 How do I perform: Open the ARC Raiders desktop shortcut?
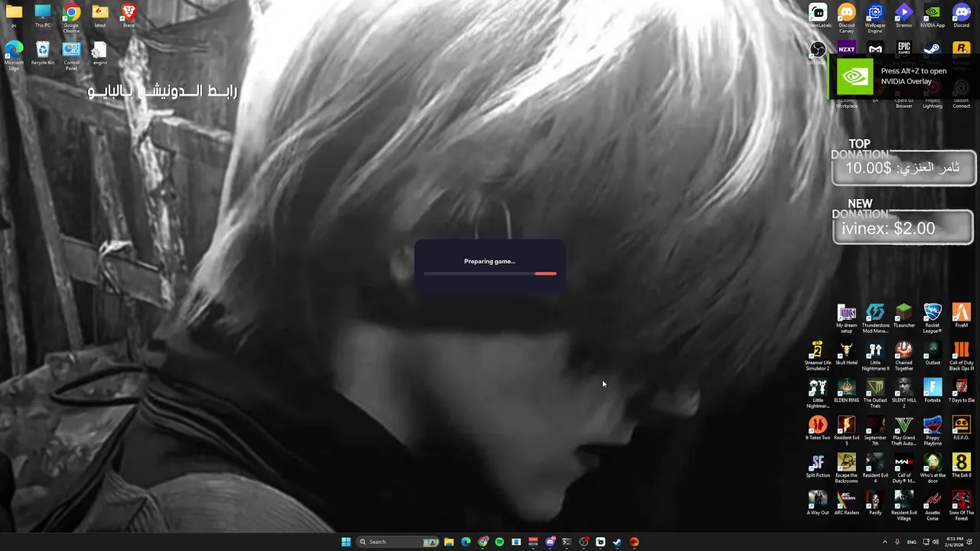847,504
